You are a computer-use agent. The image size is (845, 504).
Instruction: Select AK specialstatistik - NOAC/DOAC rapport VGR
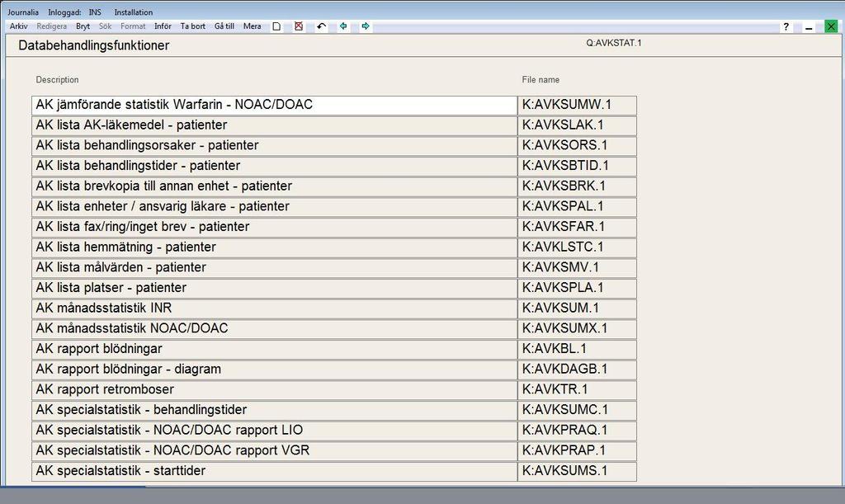pyautogui.click(x=274, y=451)
